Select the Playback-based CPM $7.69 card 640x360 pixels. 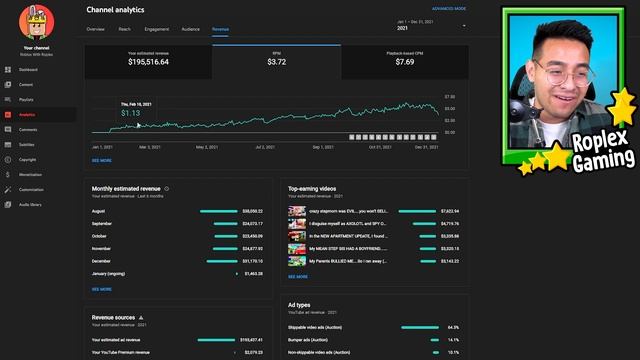404,62
